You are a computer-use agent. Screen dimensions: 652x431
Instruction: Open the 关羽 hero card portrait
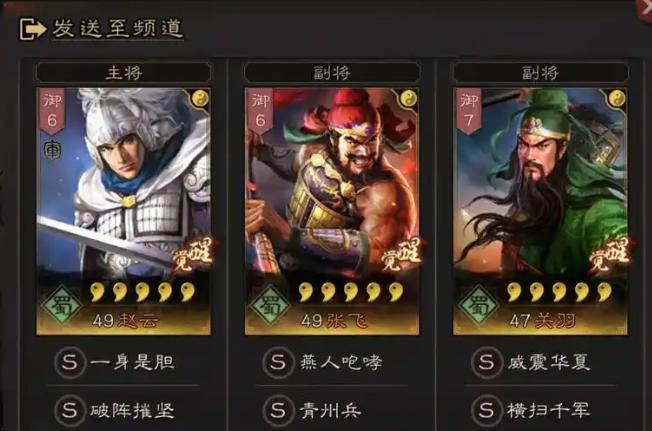(x=540, y=211)
